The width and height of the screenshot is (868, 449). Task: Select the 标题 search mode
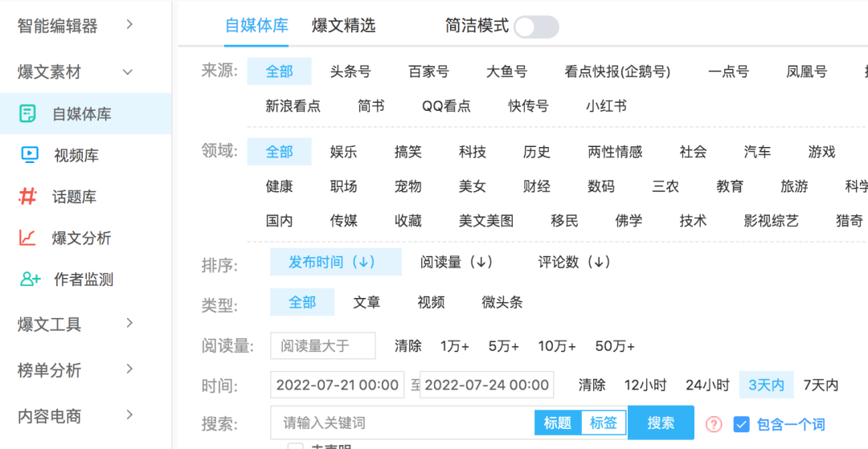(558, 423)
